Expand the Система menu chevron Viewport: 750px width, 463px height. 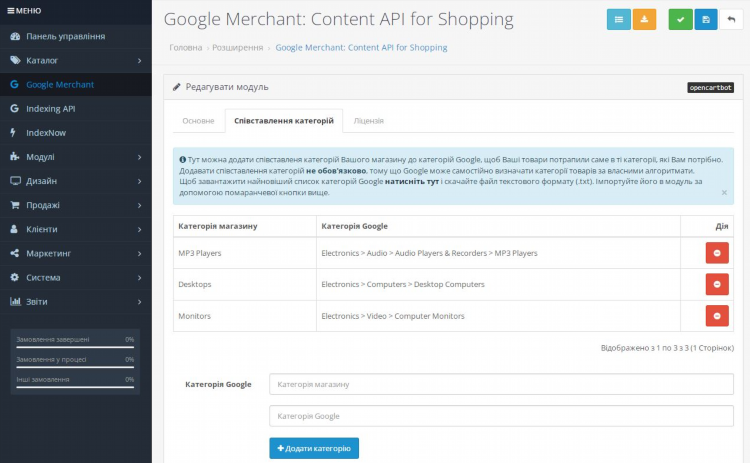(140, 278)
